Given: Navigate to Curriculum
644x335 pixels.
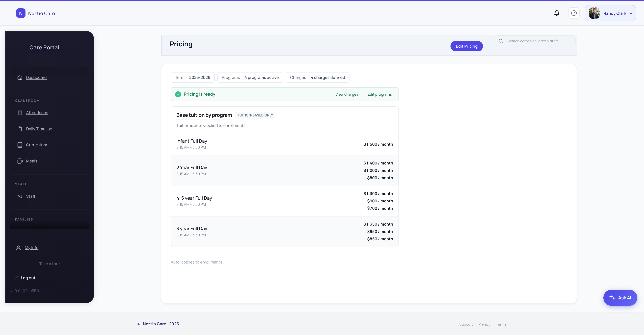Looking at the screenshot, I should coord(37,145).
